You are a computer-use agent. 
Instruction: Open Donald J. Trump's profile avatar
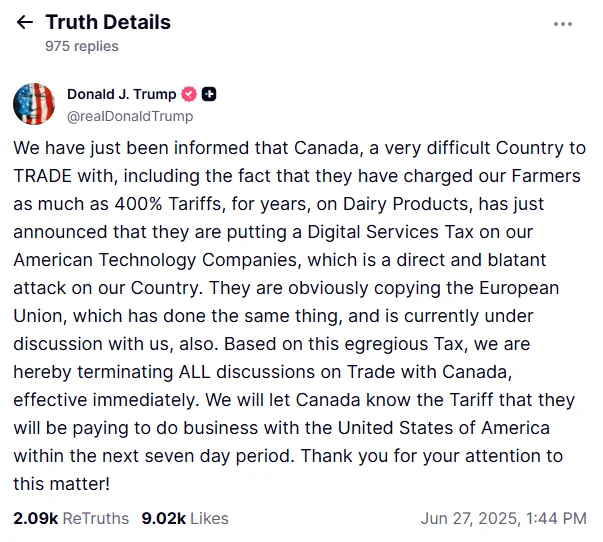(34, 104)
